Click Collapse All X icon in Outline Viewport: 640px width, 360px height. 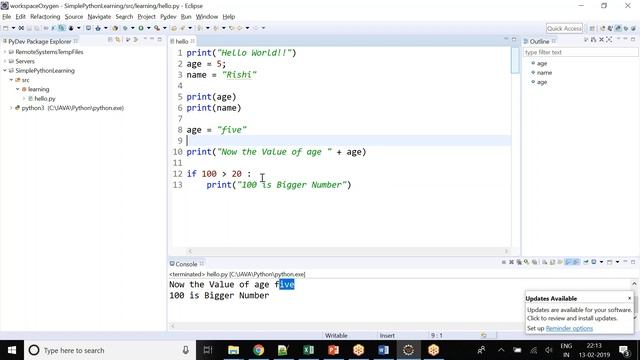tap(601, 40)
